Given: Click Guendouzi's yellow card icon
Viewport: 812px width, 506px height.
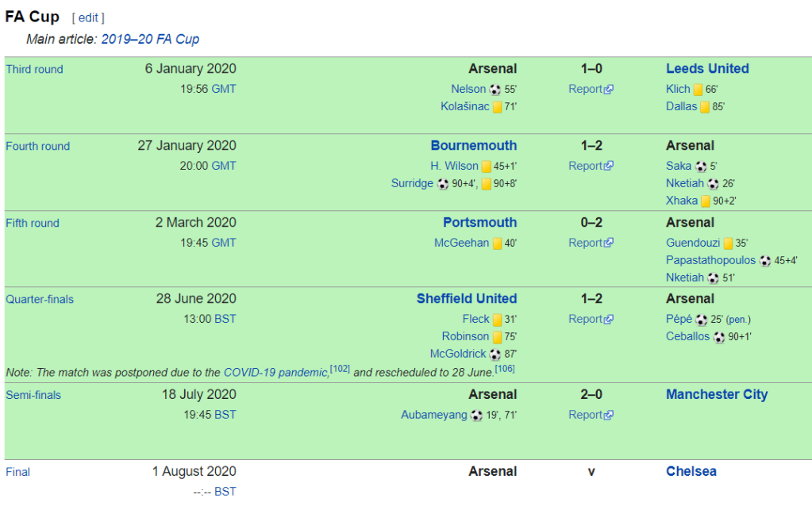Looking at the screenshot, I should (728, 244).
